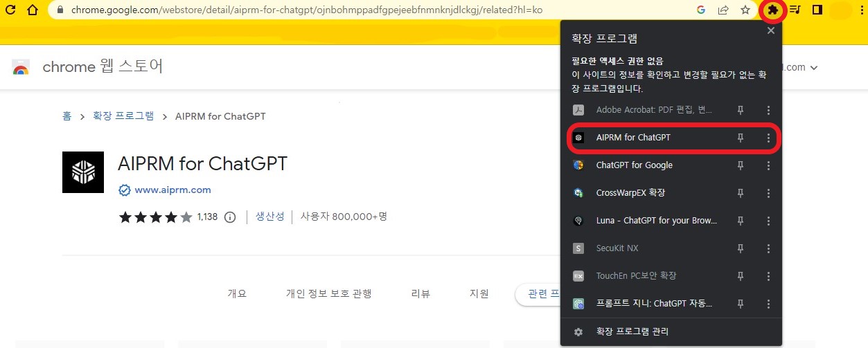Open the Google translate icon in the address bar
Image resolution: width=868 pixels, height=348 pixels.
pos(701,10)
